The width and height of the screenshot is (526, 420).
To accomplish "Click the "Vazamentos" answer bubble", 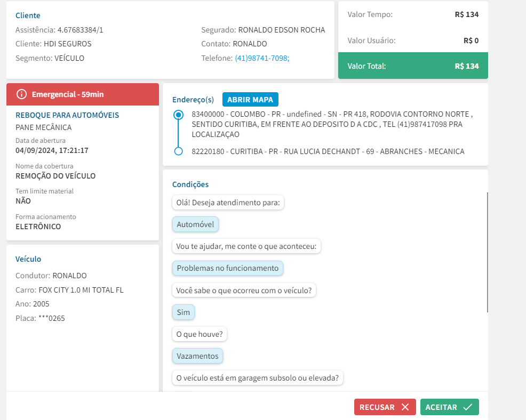I will pos(197,356).
